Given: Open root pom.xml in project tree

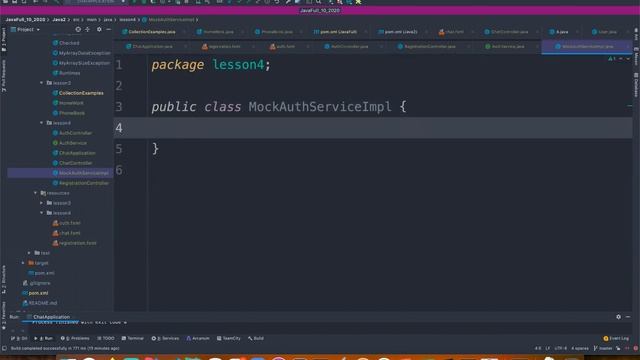Looking at the screenshot, I should point(35,293).
